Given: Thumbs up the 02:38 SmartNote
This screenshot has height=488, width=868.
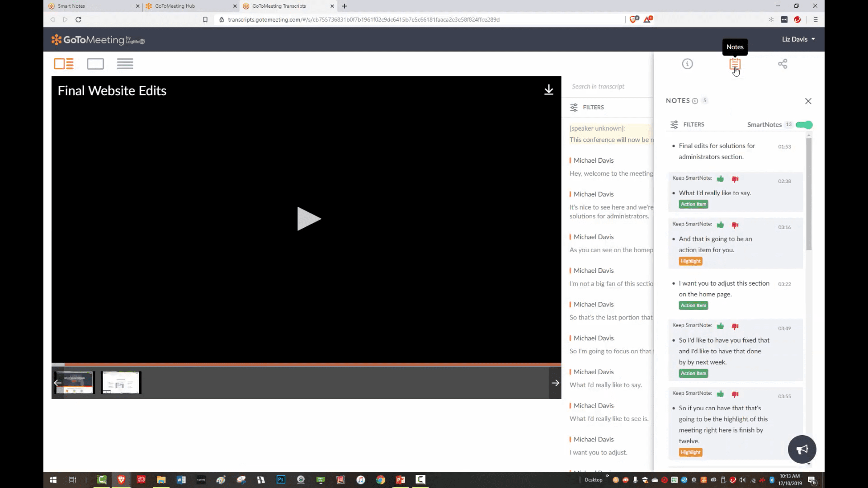Looking at the screenshot, I should point(720,179).
